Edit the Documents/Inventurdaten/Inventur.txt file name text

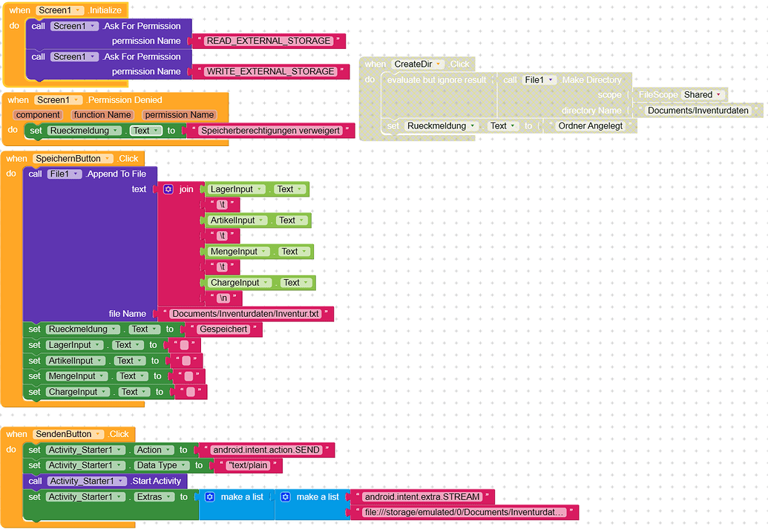coord(246,314)
